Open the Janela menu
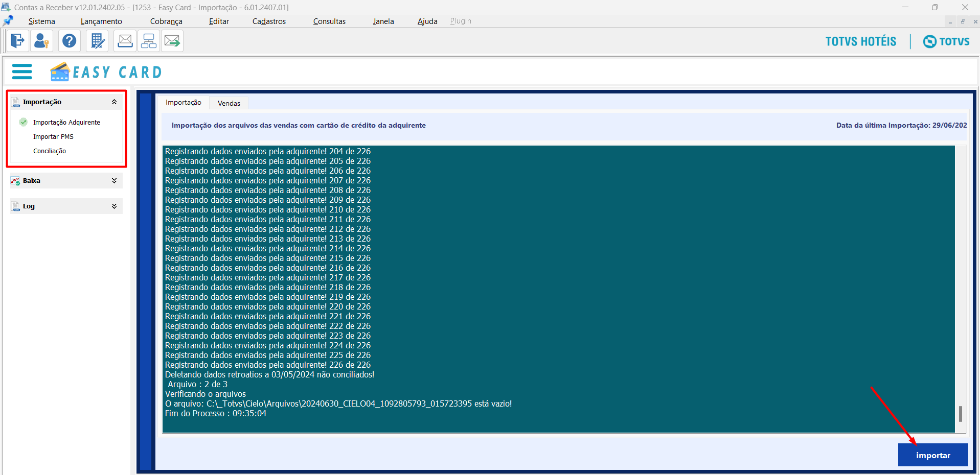The height and width of the screenshot is (475, 980). [x=383, y=21]
